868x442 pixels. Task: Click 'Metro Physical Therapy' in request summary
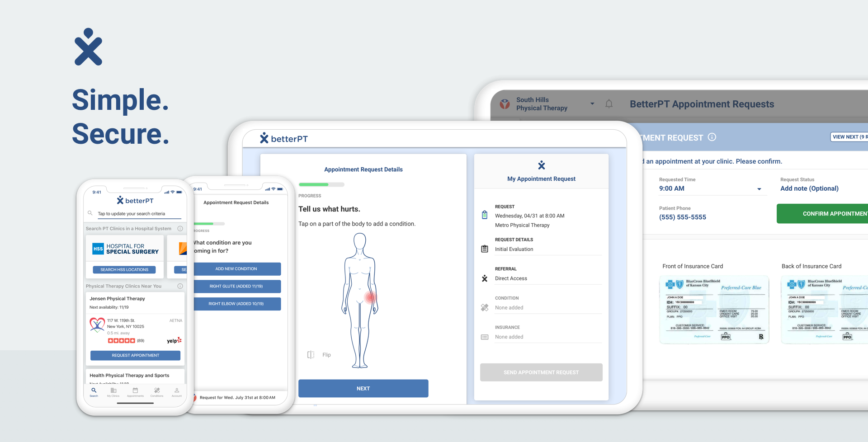point(522,225)
